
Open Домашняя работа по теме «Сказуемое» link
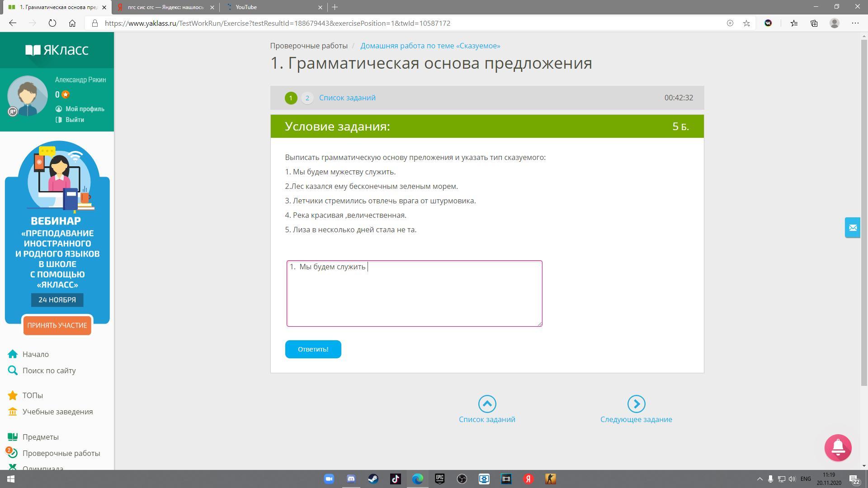[x=430, y=46]
